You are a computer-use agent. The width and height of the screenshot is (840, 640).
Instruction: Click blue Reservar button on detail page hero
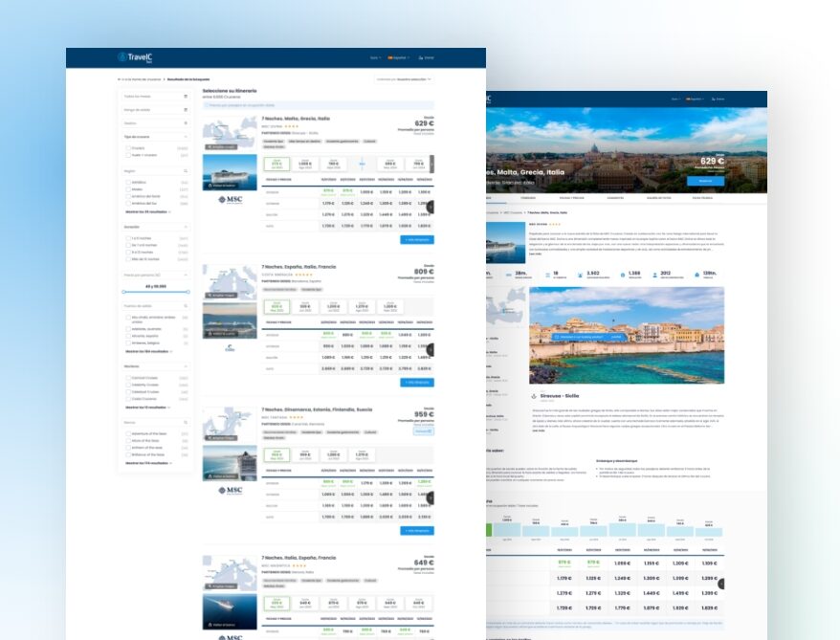pyautogui.click(x=705, y=181)
